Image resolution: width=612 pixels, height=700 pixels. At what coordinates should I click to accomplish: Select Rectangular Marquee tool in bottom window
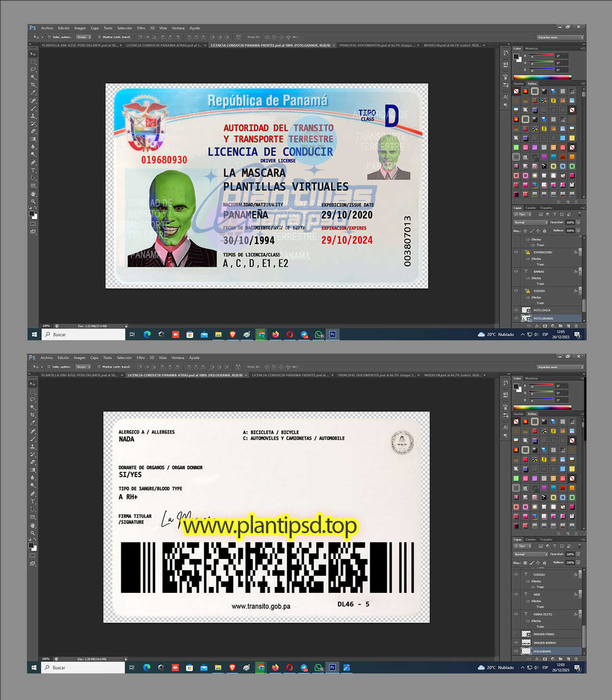[x=33, y=392]
